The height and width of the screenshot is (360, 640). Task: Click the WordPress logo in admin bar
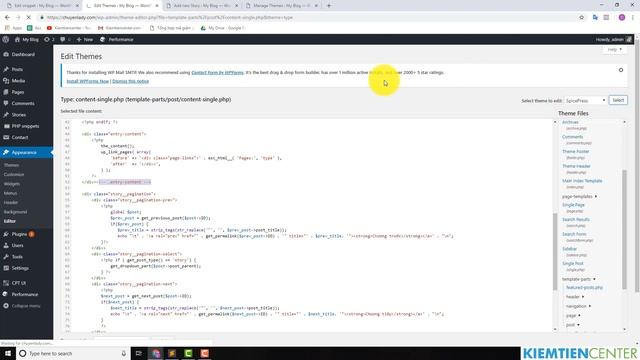[x=6, y=40]
